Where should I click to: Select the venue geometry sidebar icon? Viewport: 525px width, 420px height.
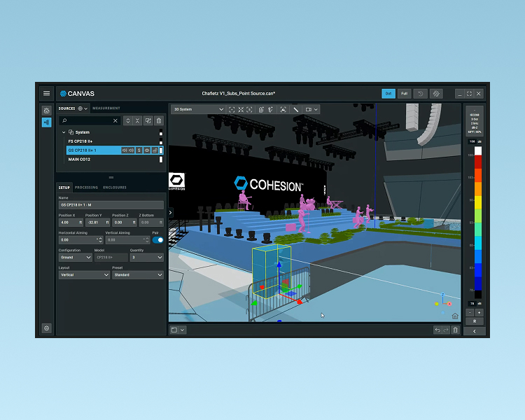[46, 110]
